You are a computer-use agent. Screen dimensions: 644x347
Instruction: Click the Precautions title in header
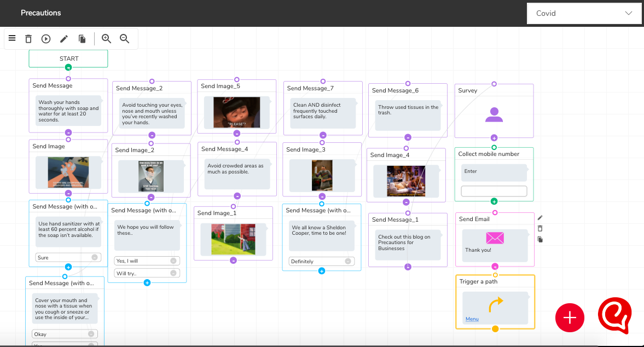pos(41,13)
